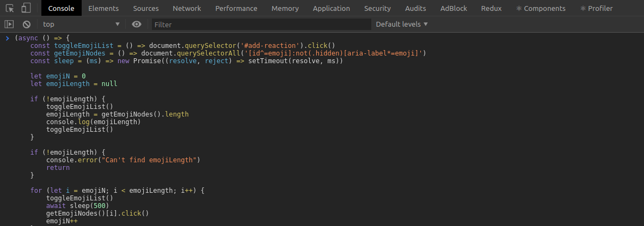Open the top context dropdown
The width and height of the screenshot is (644, 226).
tap(81, 25)
